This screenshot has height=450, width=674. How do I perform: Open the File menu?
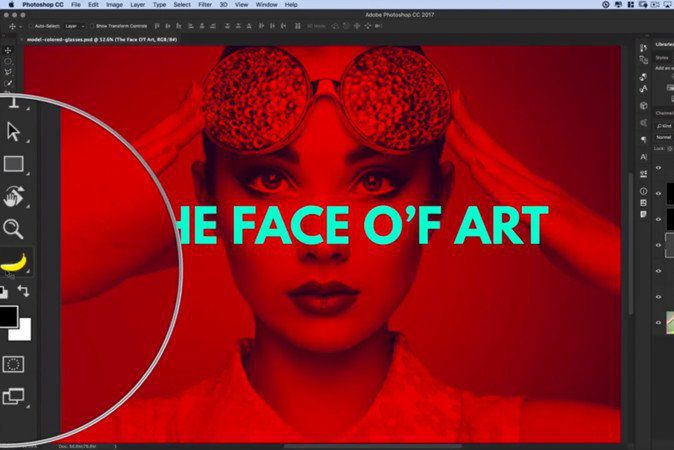tap(76, 5)
